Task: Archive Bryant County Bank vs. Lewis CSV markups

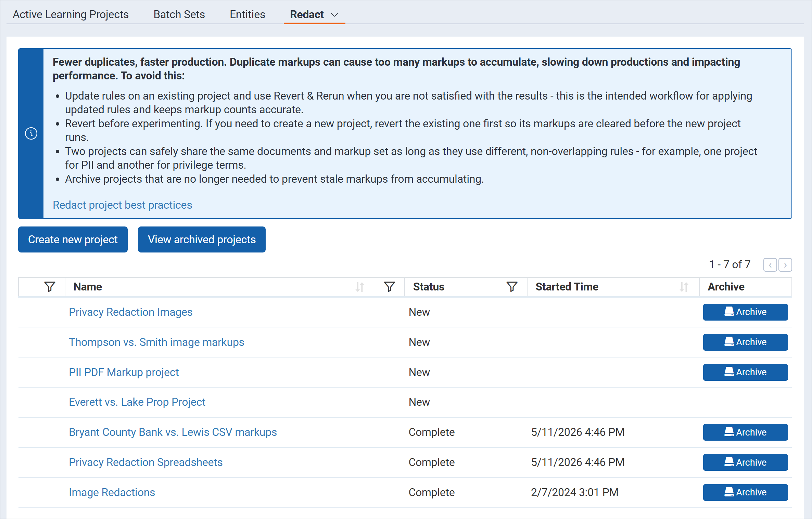Action: point(745,432)
